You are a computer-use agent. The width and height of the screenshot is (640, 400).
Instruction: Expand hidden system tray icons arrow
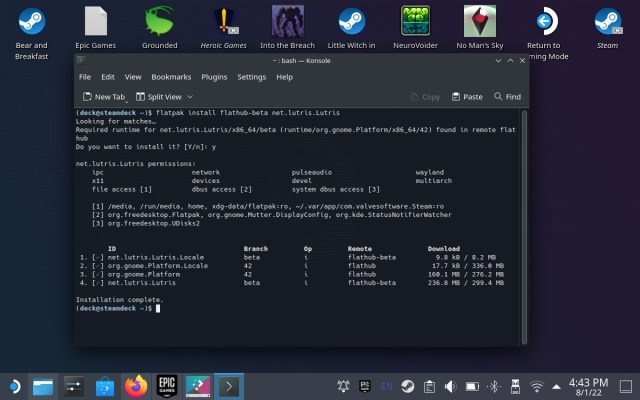click(556, 387)
